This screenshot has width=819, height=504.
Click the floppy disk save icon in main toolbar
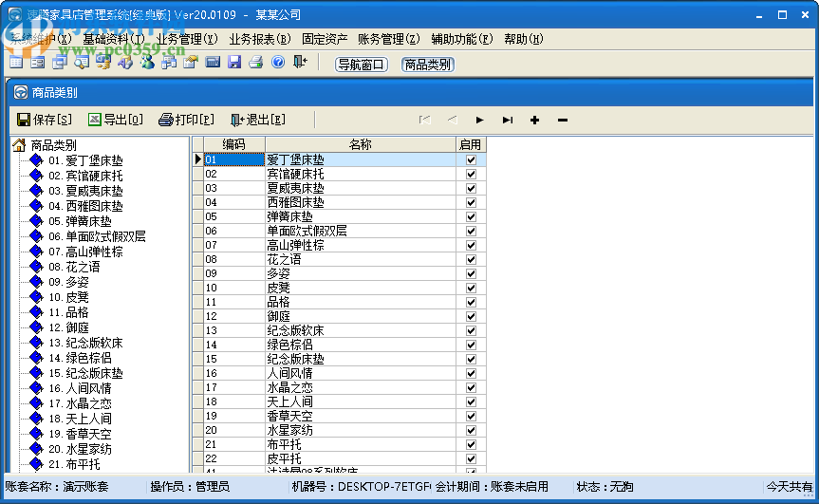coord(234,63)
